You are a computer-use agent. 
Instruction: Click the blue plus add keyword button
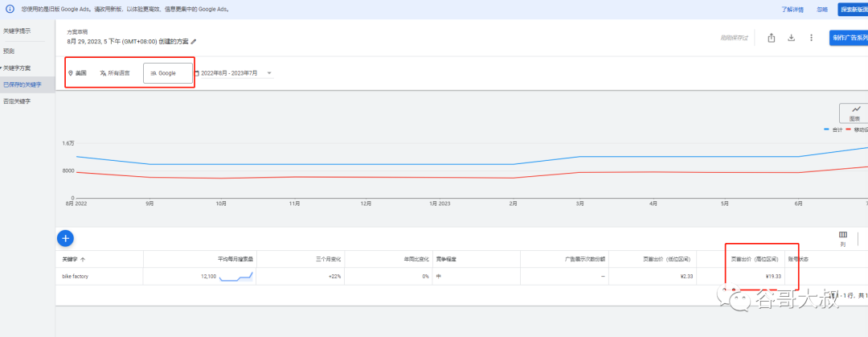tap(65, 237)
